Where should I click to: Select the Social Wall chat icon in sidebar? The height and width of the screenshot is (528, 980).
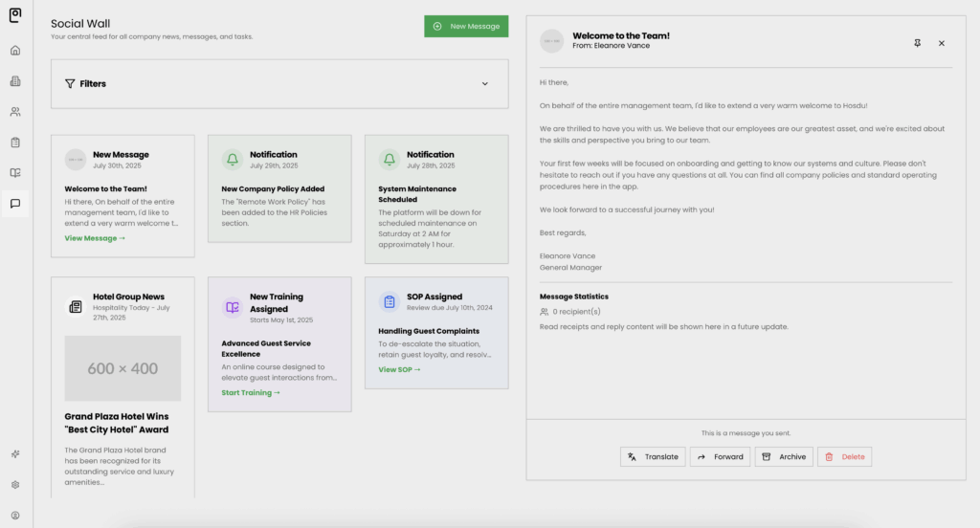[x=15, y=204]
